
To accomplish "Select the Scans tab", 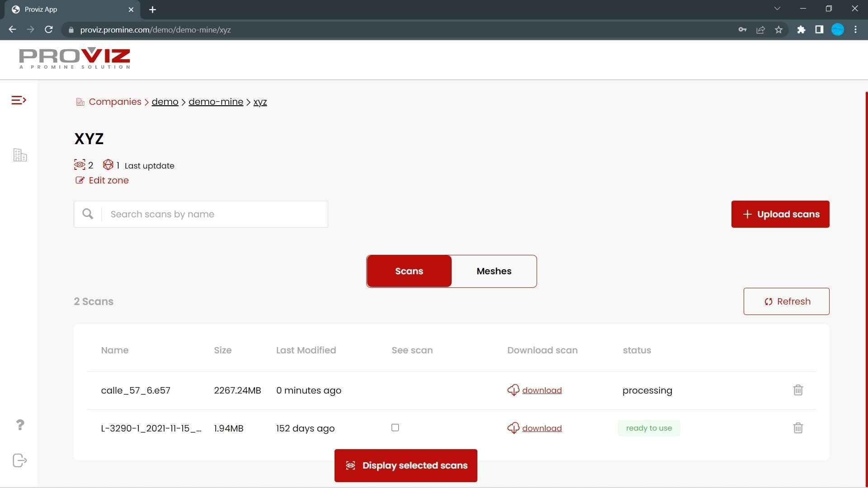I will click(x=409, y=271).
